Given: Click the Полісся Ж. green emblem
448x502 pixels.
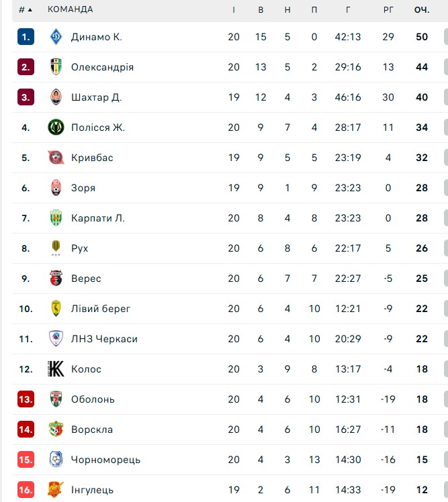Looking at the screenshot, I should (x=56, y=127).
